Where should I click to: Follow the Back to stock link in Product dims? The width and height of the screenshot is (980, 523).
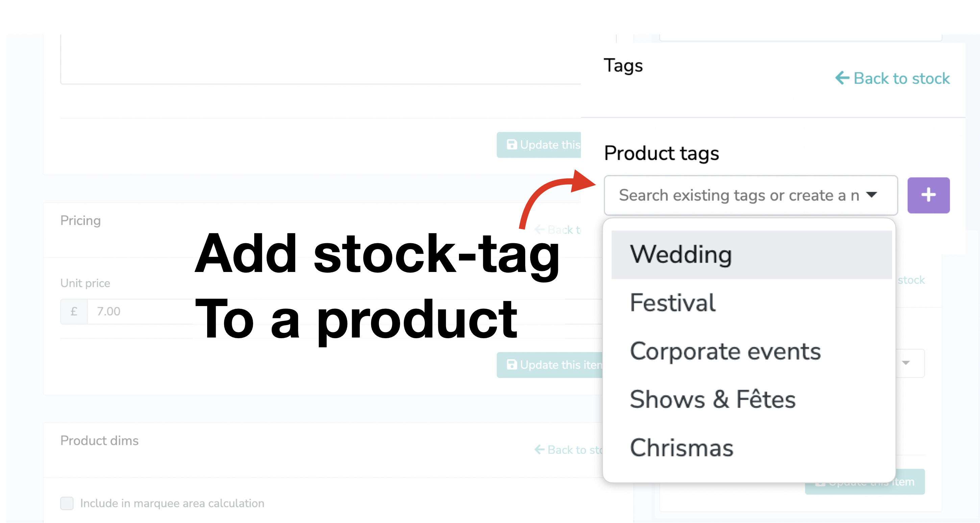point(569,450)
